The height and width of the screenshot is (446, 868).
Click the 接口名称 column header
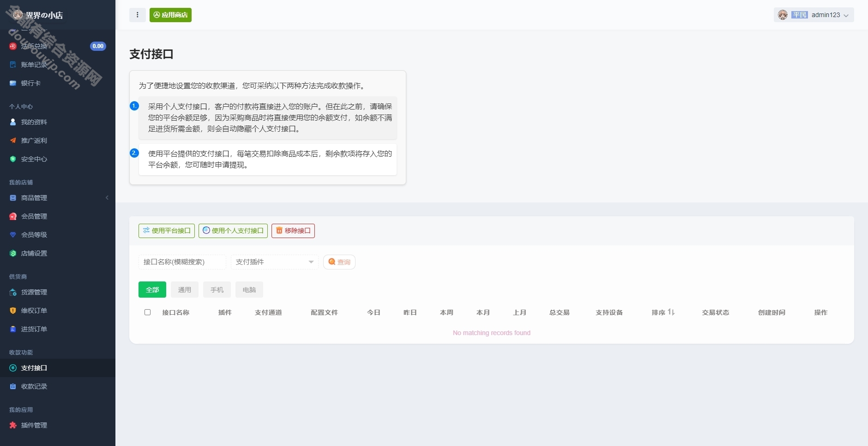point(176,312)
